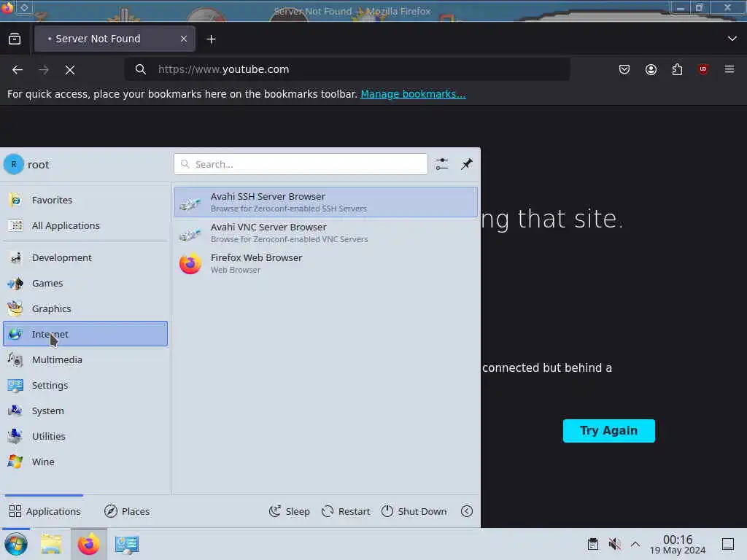Click the Sleep button
Viewport: 747px width, 560px height.
tap(290, 511)
